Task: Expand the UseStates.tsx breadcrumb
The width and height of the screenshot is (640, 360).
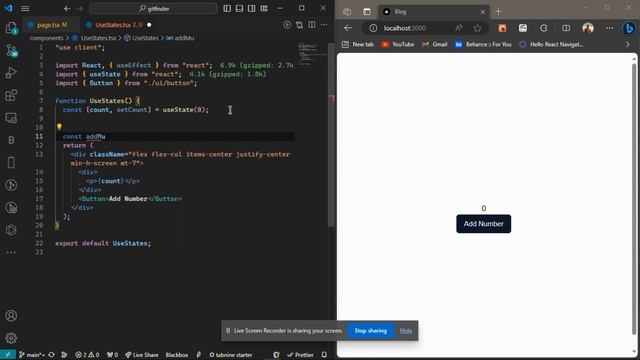Action: (94, 38)
